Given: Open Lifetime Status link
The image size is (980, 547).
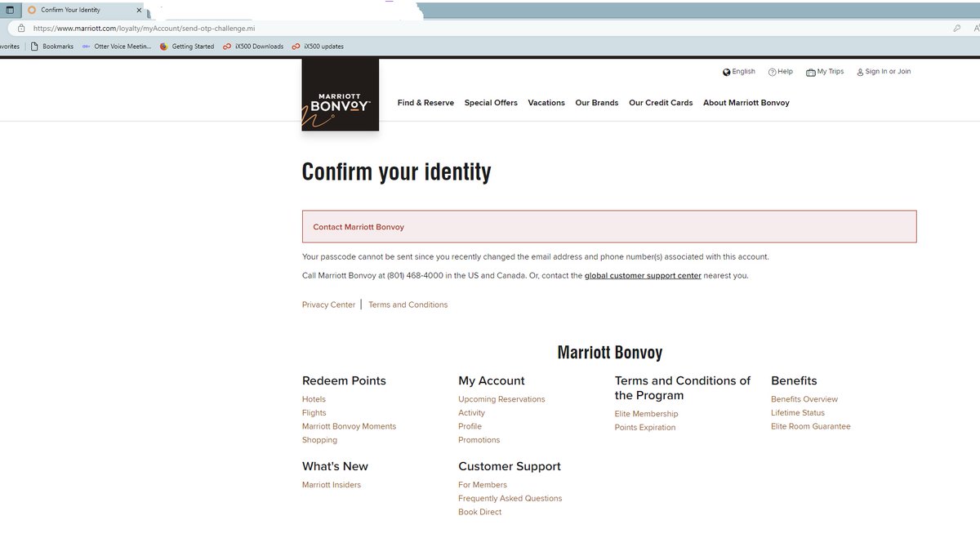Looking at the screenshot, I should [x=798, y=413].
